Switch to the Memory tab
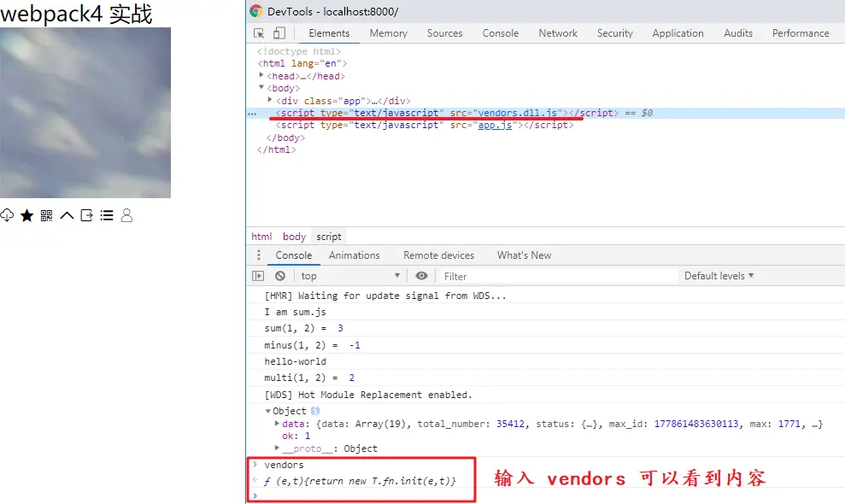 click(x=389, y=33)
